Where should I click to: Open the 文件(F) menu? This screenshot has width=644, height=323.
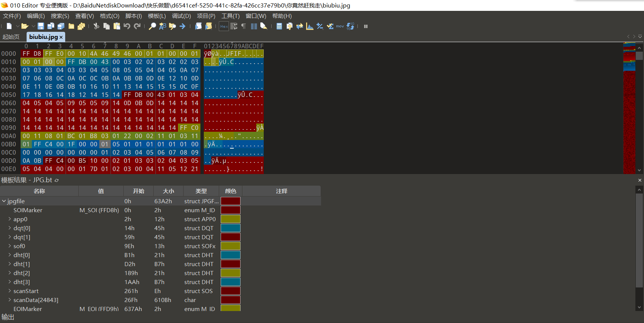pos(12,16)
